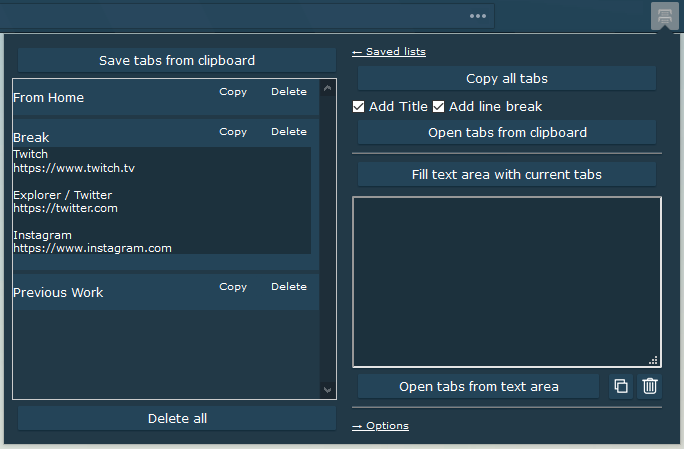Click the trash icon to clear text area
684x449 pixels.
pos(650,386)
